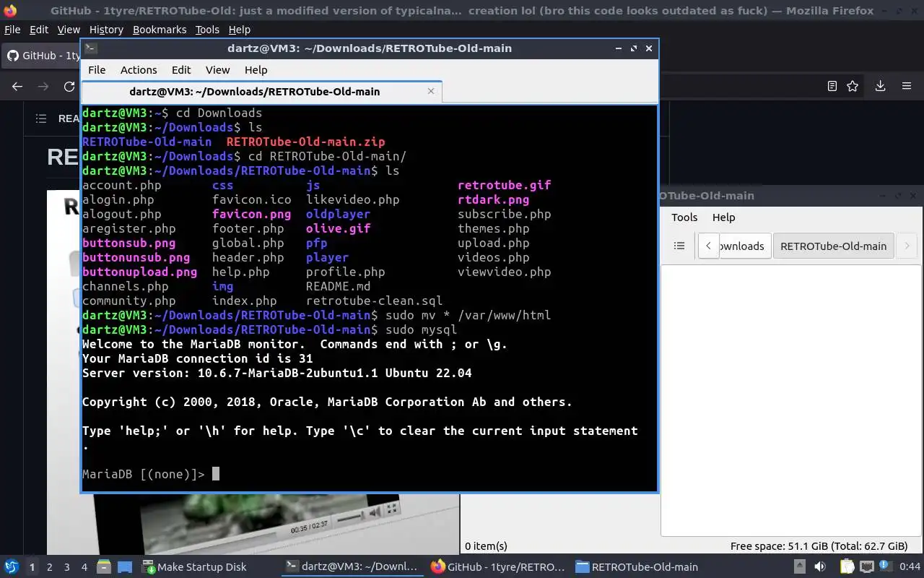Open Firefox Edit menu
Image resolution: width=924 pixels, height=578 pixels.
click(x=39, y=30)
